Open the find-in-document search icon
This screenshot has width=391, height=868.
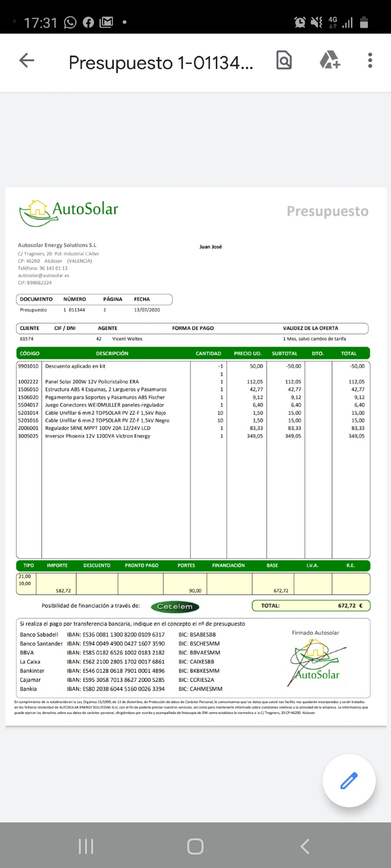coord(284,60)
